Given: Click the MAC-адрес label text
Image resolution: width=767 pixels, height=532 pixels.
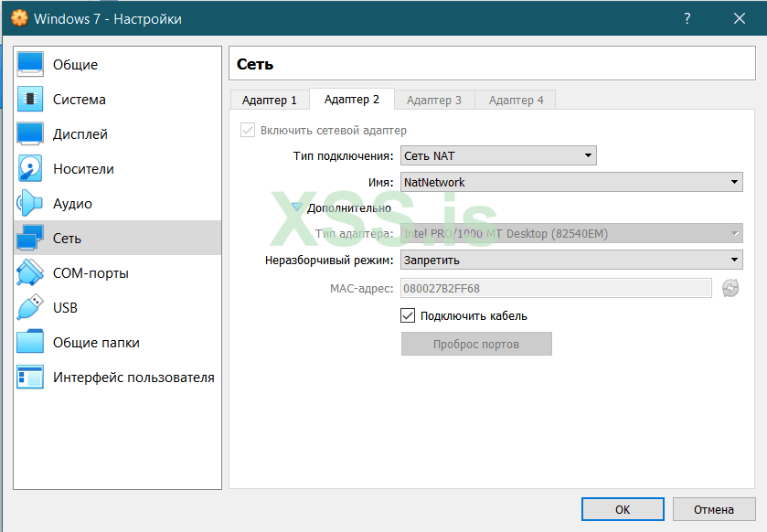Looking at the screenshot, I should [361, 289].
